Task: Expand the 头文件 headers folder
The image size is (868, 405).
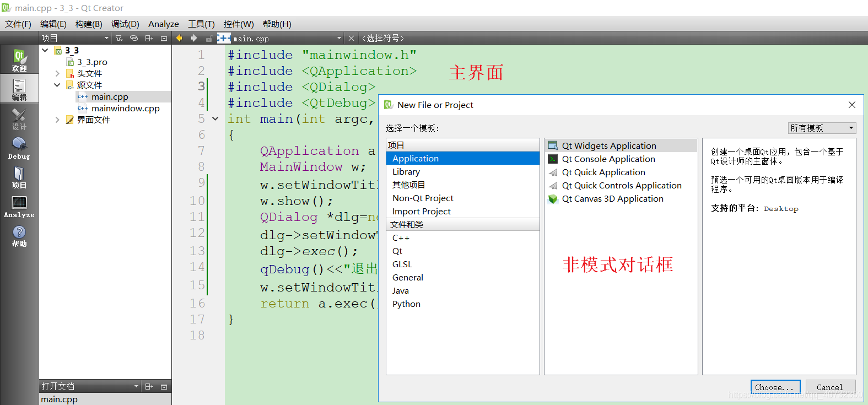Action: tap(57, 73)
